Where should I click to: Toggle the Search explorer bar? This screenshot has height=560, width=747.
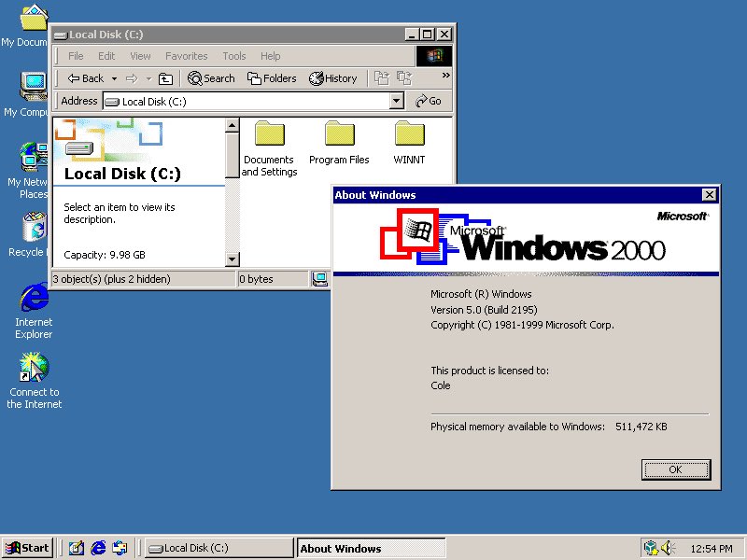click(x=212, y=78)
